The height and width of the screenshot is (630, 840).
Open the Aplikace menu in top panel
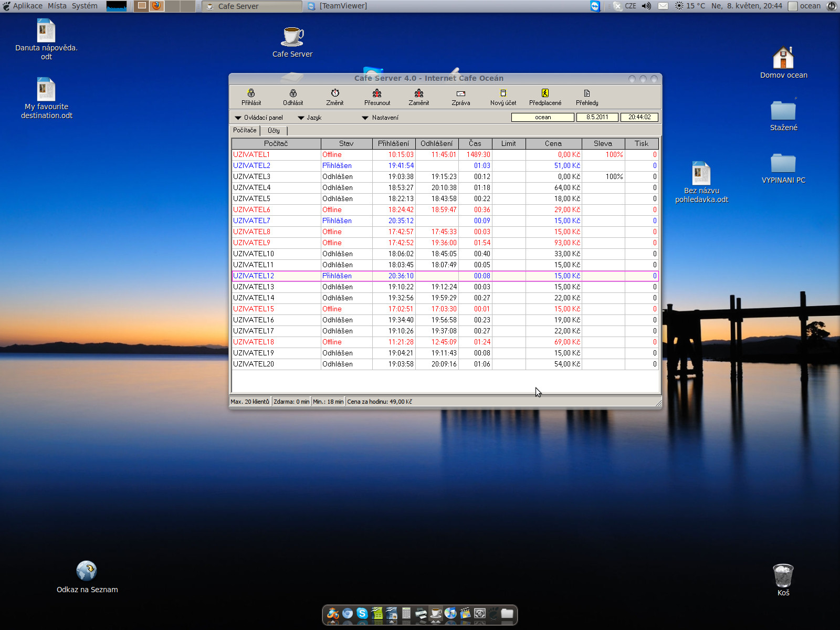point(27,6)
